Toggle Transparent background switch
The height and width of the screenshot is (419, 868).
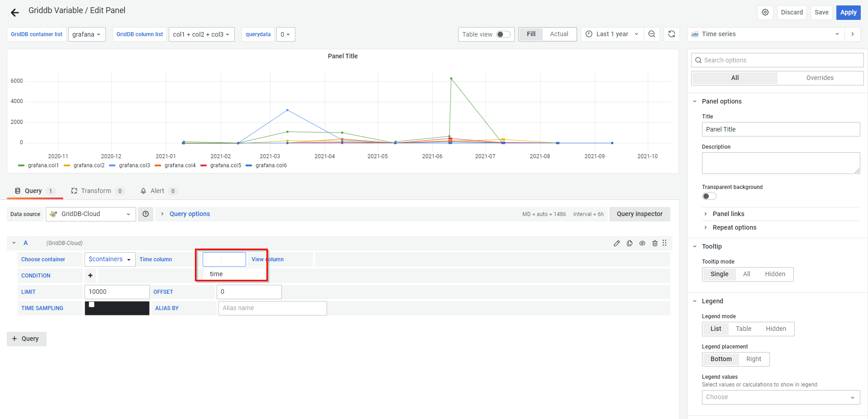709,196
